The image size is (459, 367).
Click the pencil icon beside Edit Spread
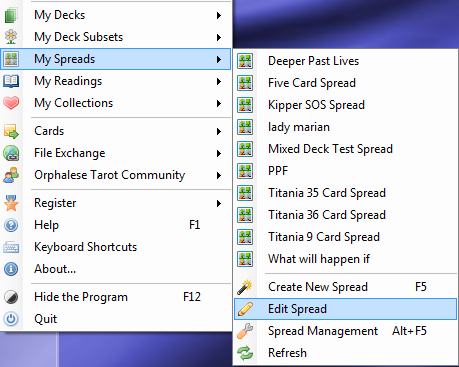245,309
